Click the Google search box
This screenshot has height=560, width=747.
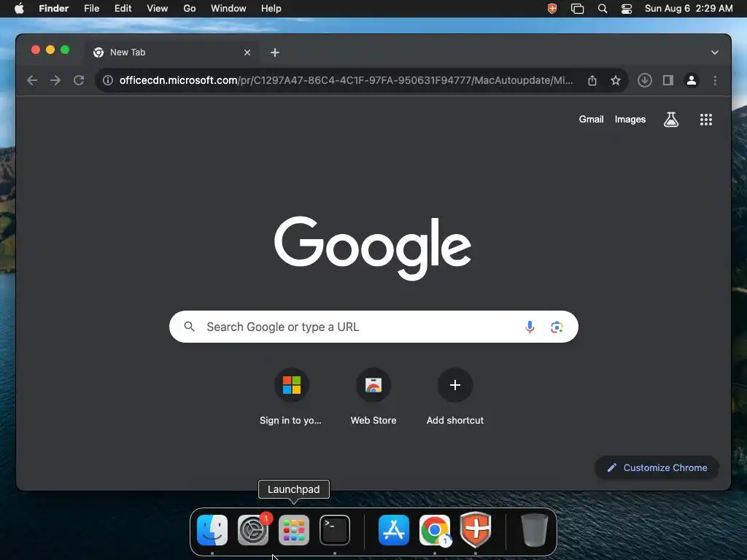373,327
